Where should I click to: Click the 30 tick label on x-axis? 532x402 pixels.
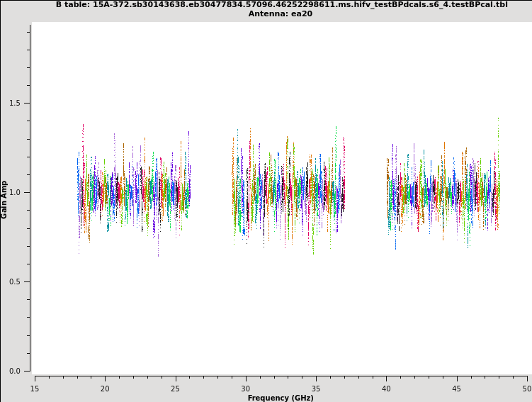point(246,389)
